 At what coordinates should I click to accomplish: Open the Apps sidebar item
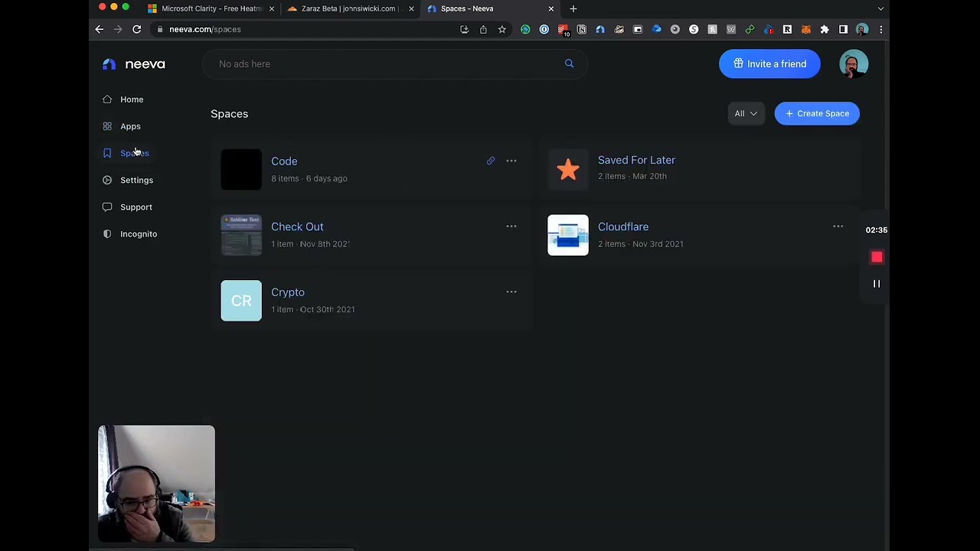pos(130,126)
